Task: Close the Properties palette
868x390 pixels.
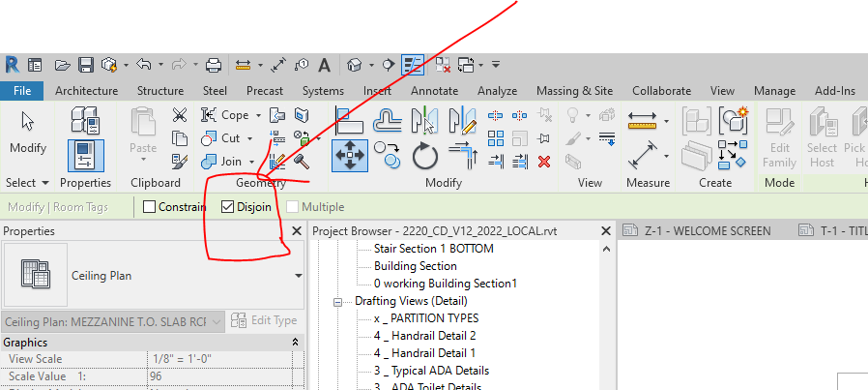Action: [297, 231]
